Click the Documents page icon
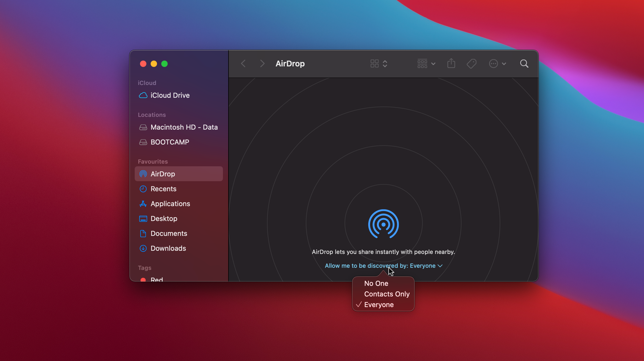 point(143,233)
